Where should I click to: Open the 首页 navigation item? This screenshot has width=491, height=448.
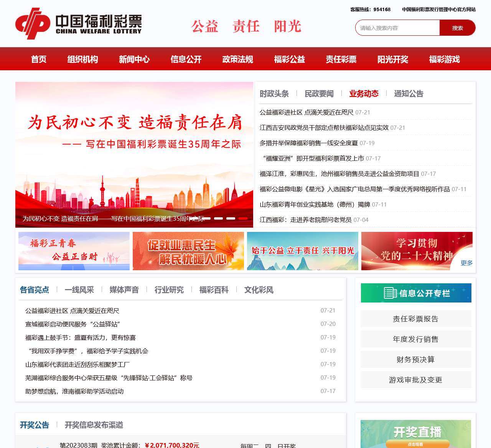39,59
